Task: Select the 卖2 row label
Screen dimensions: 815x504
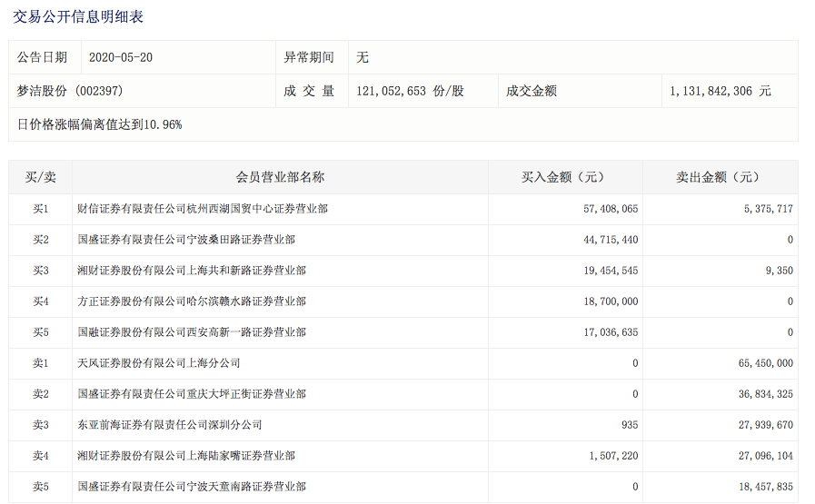Action: (41, 394)
